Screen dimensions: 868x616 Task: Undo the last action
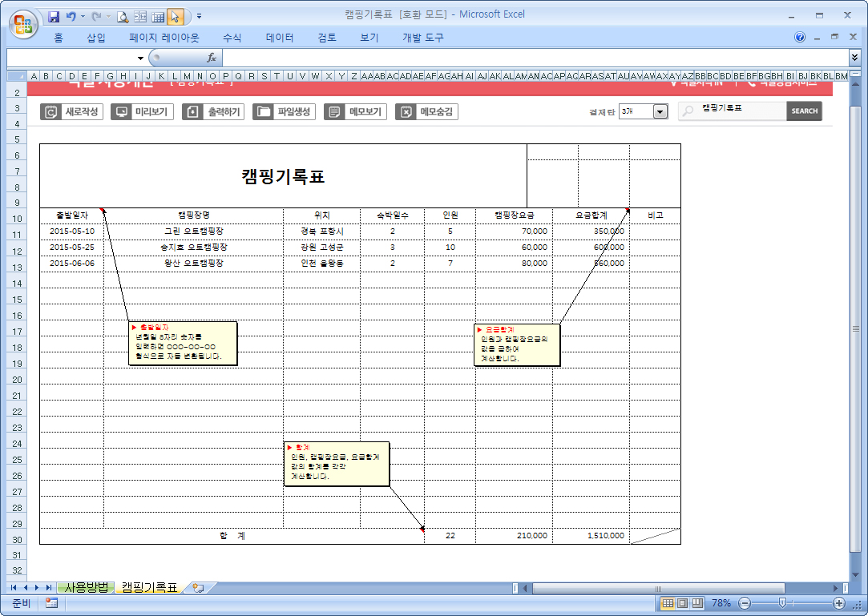click(71, 17)
